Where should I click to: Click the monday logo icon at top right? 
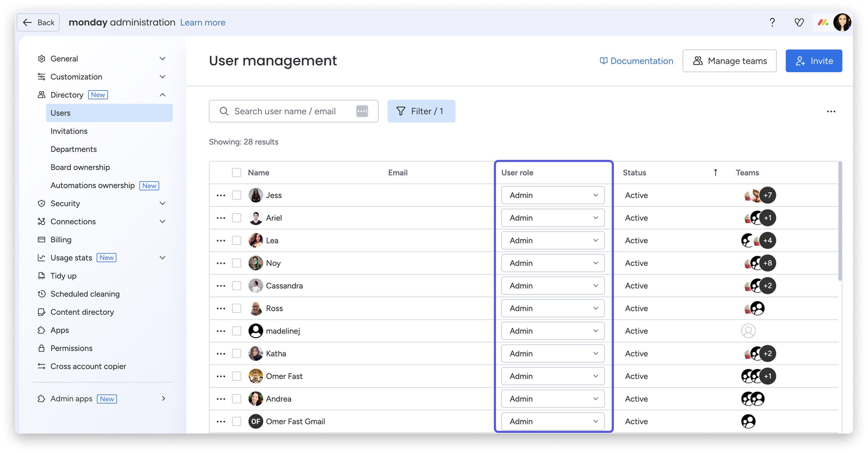[x=823, y=22]
